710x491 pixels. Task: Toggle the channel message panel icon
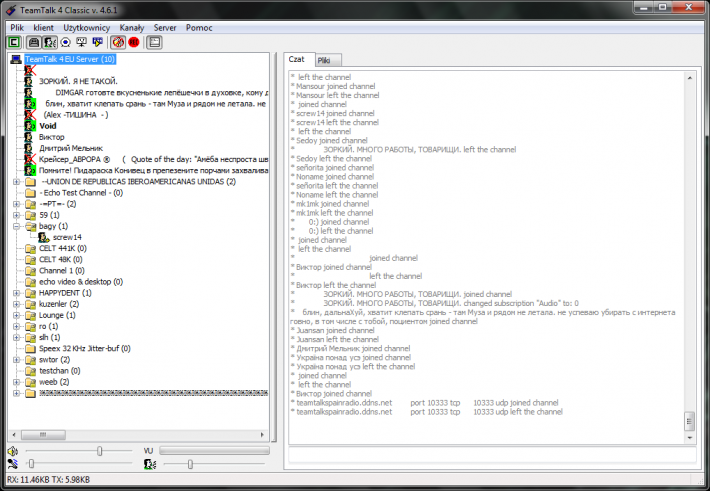(x=154, y=42)
